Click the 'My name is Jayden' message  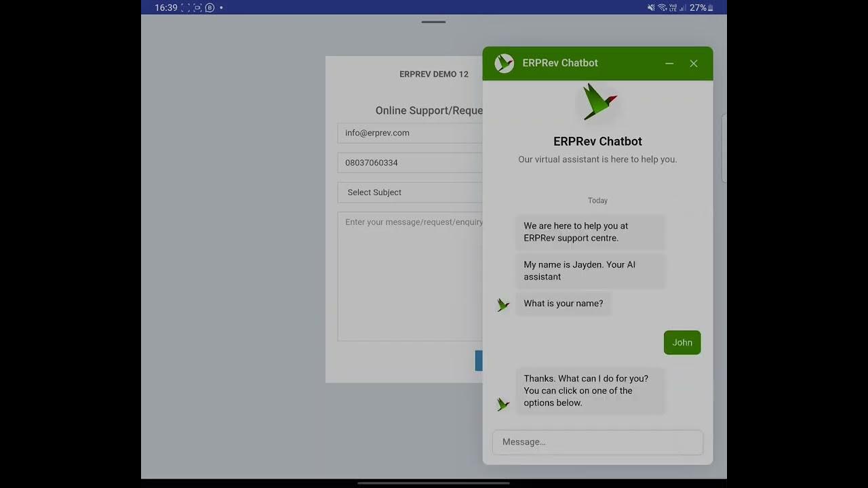click(x=590, y=270)
